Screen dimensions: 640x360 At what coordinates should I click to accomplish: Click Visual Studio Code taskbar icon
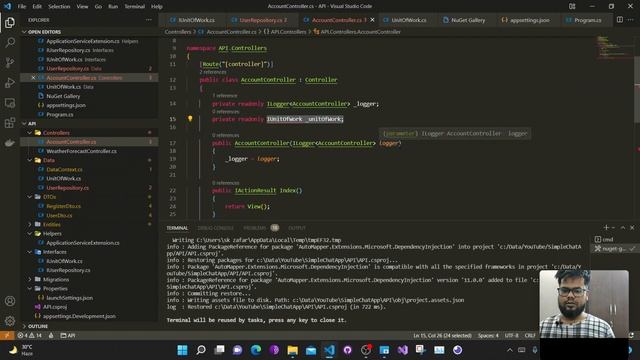pyautogui.click(x=329, y=350)
